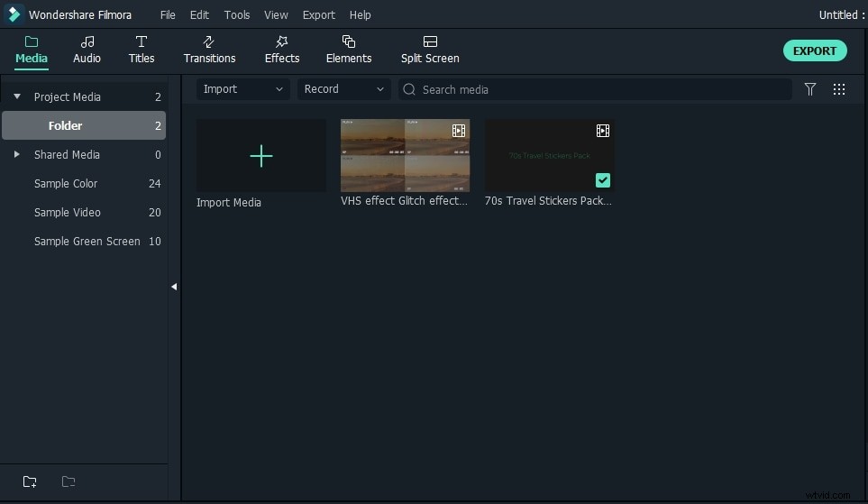Collapse the left sidebar panel arrow

tap(174, 287)
